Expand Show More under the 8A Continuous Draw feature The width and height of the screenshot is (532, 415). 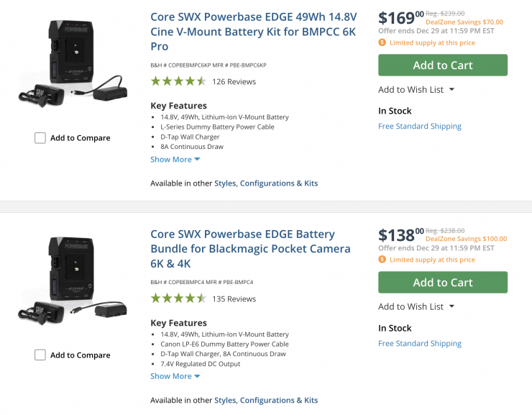click(175, 160)
